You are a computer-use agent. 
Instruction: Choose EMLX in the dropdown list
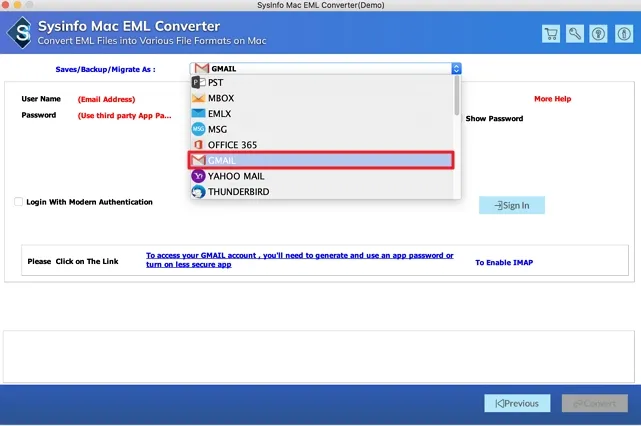[322, 114]
